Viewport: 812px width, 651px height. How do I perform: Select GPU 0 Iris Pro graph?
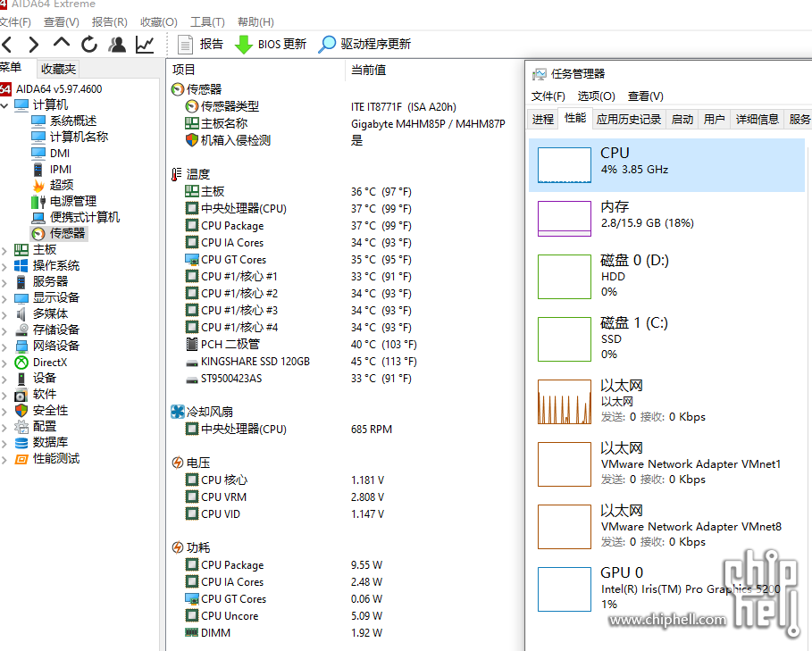564,588
